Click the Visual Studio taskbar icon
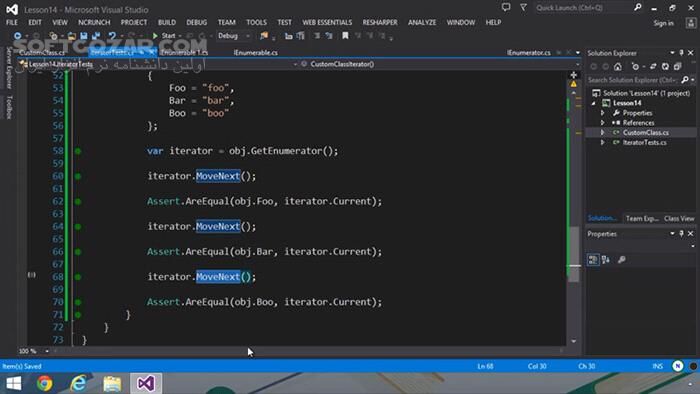The image size is (700, 394). click(146, 383)
